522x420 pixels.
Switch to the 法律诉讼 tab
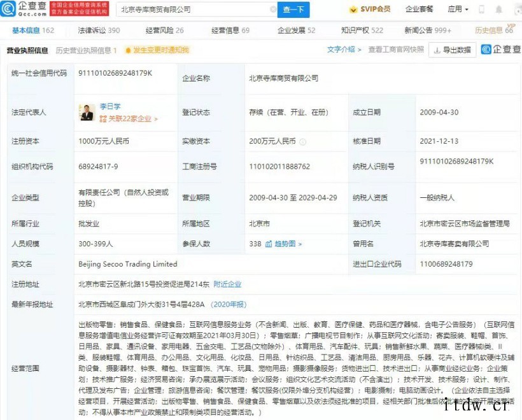99,31
